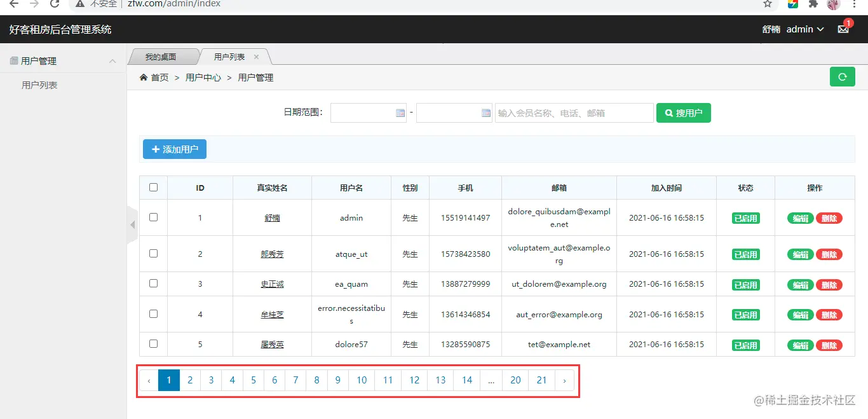Check the row checkbox for ID 1

point(153,217)
